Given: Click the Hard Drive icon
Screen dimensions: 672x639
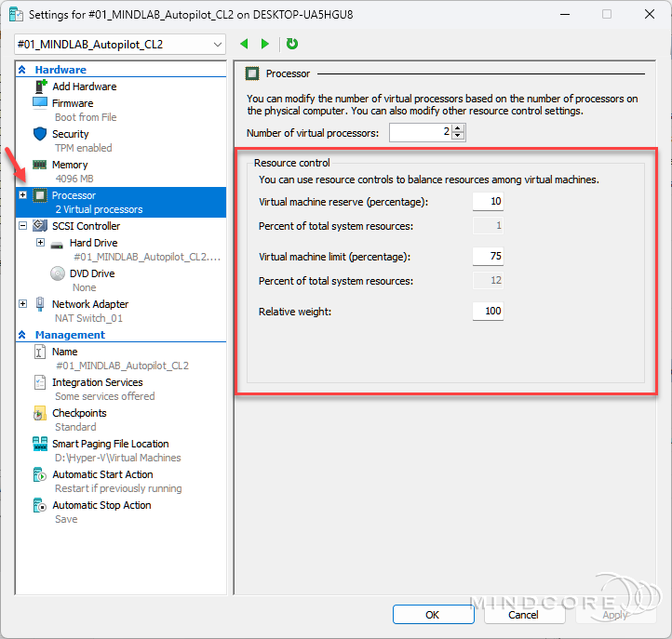Looking at the screenshot, I should pos(57,246).
